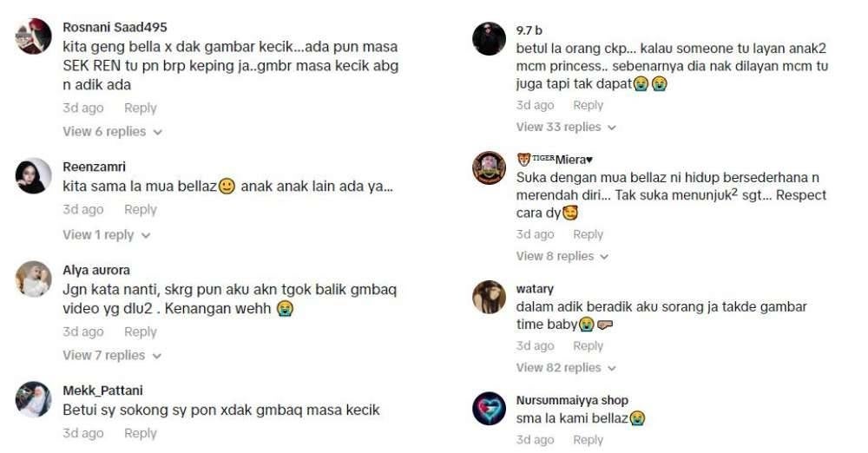Click Reenzamri's profile picture
Image resolution: width=868 pixels, height=453 pixels.
point(33,176)
